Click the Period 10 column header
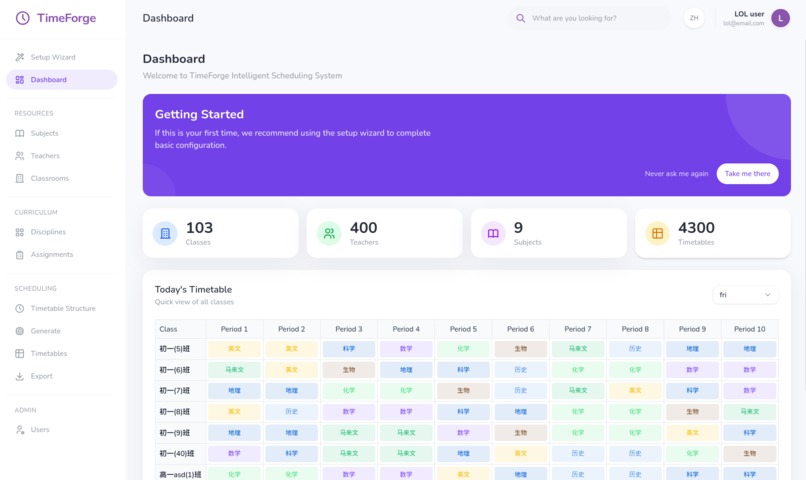Screen dimensions: 806x480 pyautogui.click(x=749, y=329)
